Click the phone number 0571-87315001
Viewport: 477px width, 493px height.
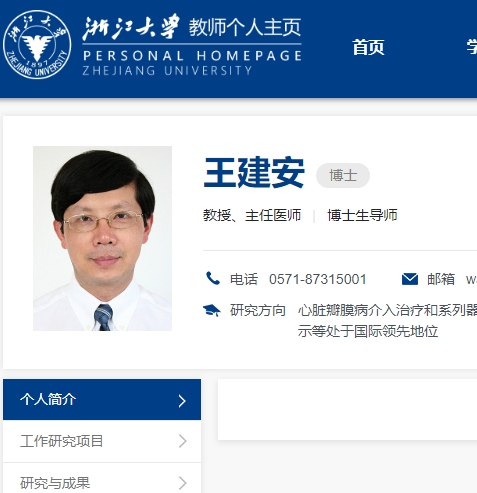[318, 279]
